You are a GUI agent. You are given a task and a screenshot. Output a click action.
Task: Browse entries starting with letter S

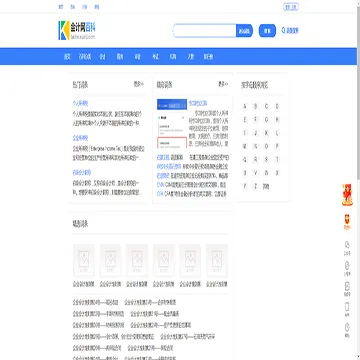(266, 160)
